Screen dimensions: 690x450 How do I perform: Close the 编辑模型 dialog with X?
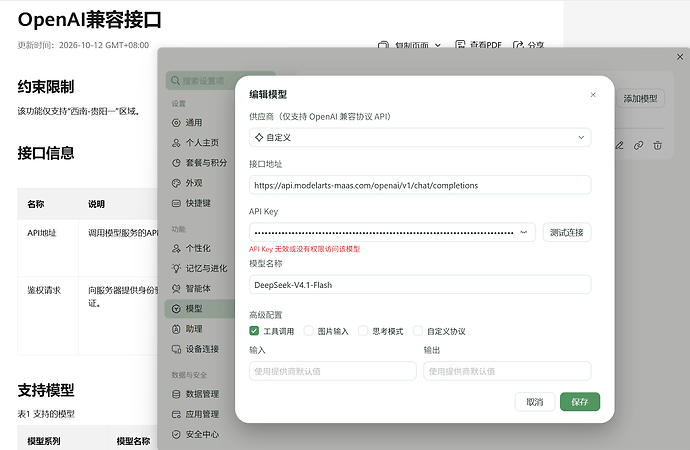coord(593,95)
